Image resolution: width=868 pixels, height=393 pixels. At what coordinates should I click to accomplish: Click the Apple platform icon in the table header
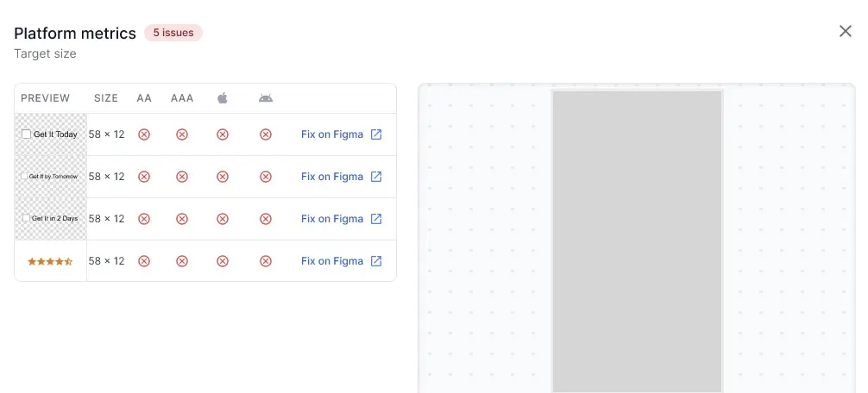click(x=223, y=98)
